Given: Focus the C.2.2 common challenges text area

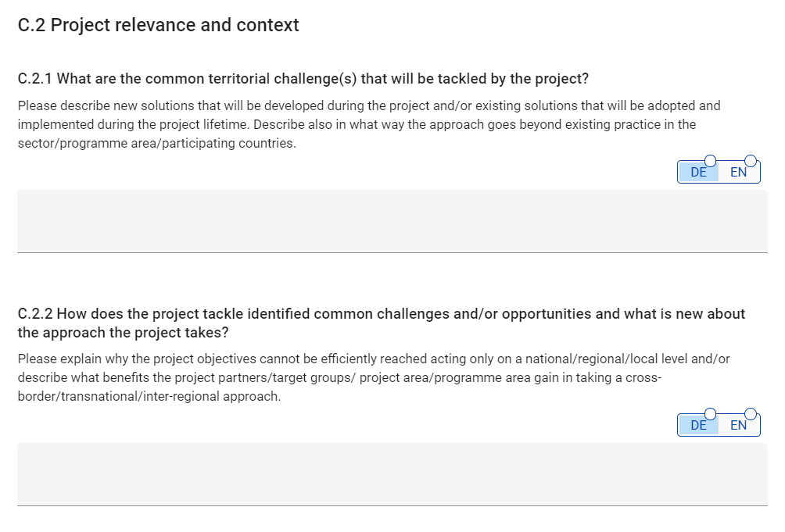Looking at the screenshot, I should pyautogui.click(x=392, y=474).
